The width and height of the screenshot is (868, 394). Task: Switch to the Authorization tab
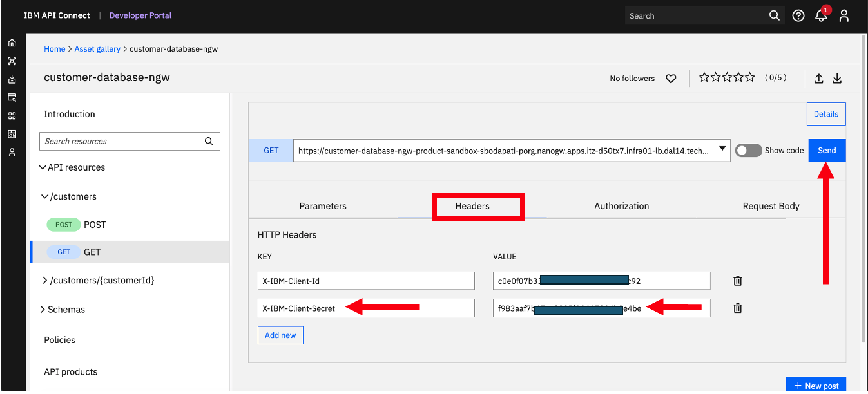[x=622, y=206]
